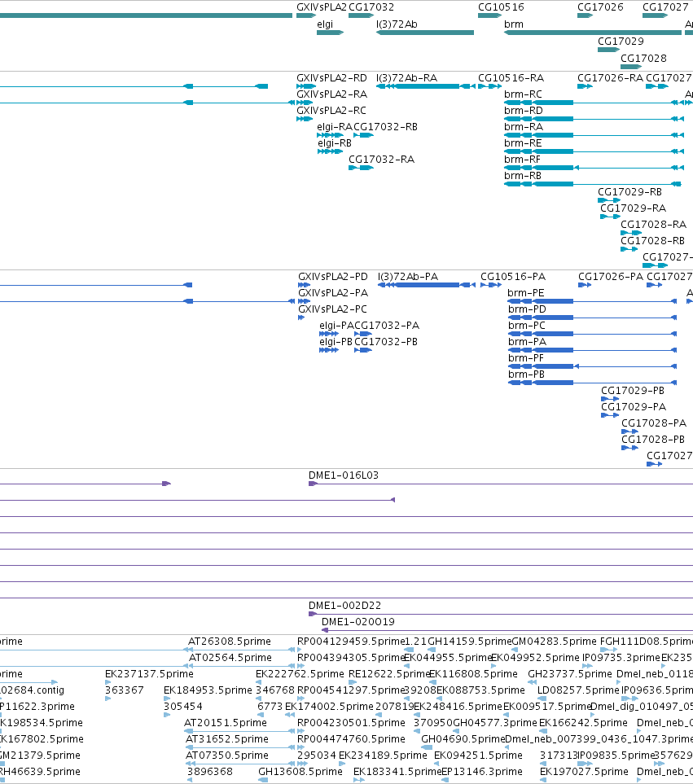Open EST EK237137.5prime
693x784 pixels.
(149, 674)
